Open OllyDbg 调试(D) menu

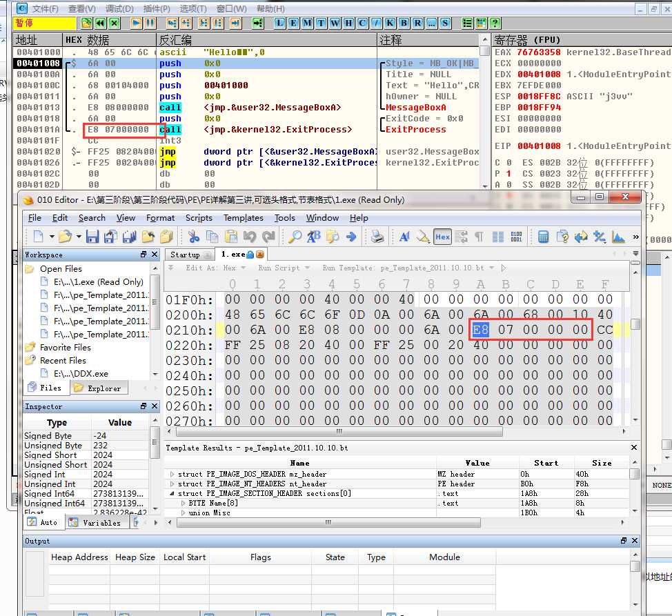click(x=119, y=8)
